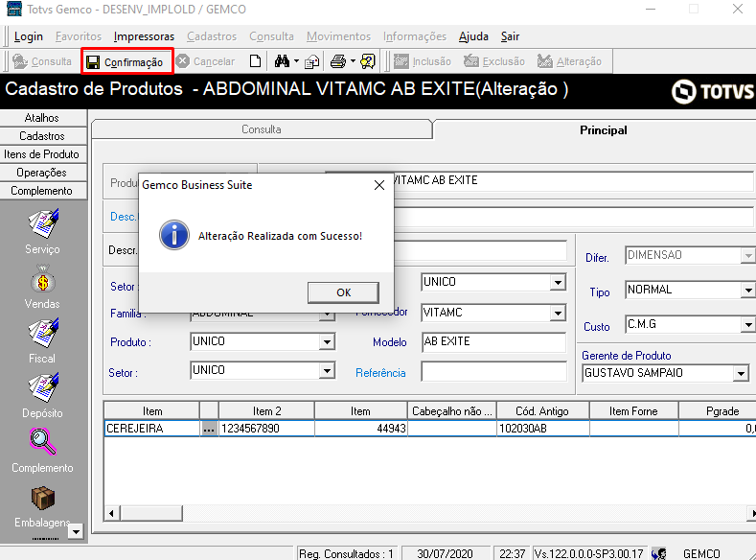
Task: Click the Referência input field
Action: (493, 371)
